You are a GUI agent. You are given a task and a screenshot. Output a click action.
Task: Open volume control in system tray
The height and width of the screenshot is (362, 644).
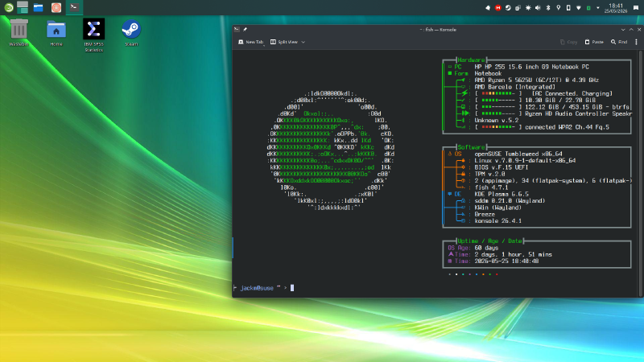(x=538, y=8)
